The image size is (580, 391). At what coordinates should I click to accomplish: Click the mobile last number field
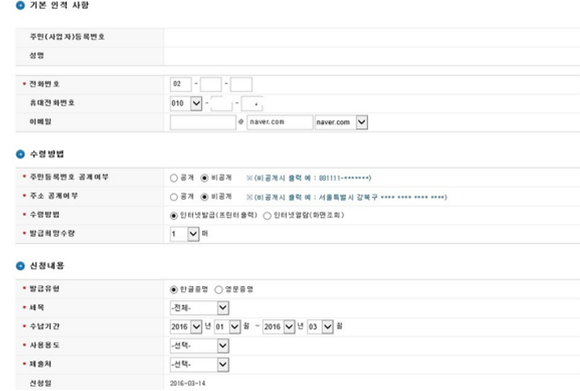coord(252,104)
